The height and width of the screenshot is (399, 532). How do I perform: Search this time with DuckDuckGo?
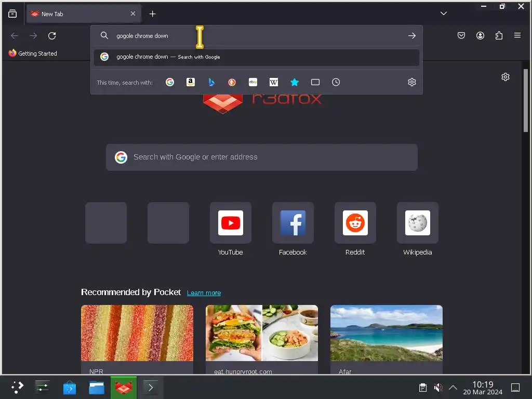232,82
